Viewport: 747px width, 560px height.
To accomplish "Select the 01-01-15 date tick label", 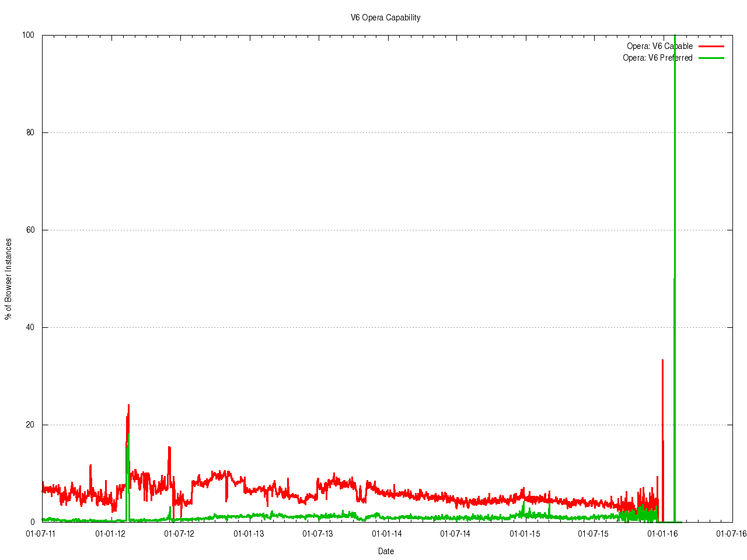I will [525, 533].
